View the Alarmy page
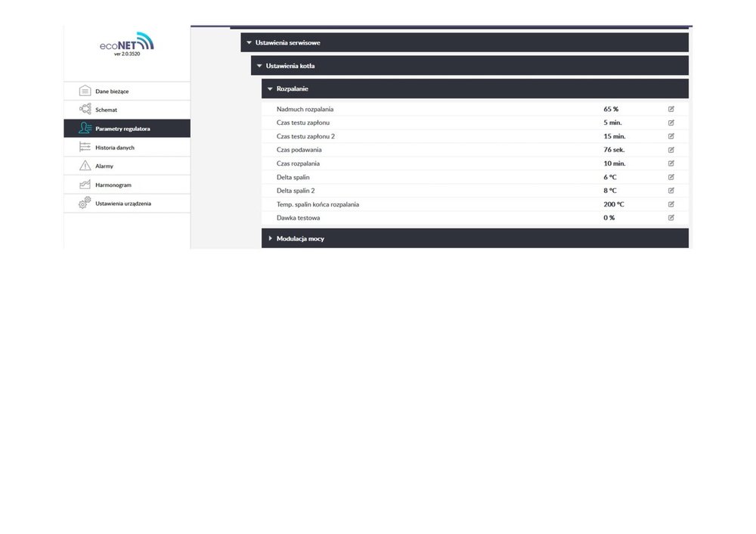Image resolution: width=756 pixels, height=534 pixels. 104,166
